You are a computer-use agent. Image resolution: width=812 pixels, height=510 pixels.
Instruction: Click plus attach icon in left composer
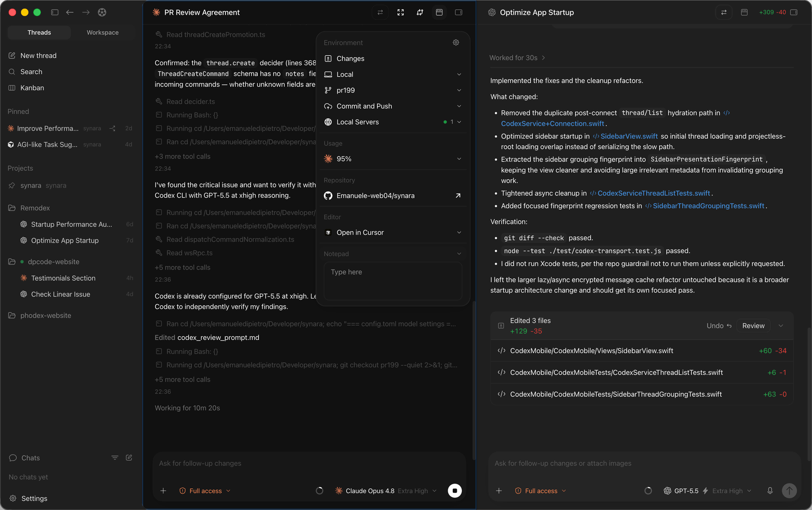point(163,491)
